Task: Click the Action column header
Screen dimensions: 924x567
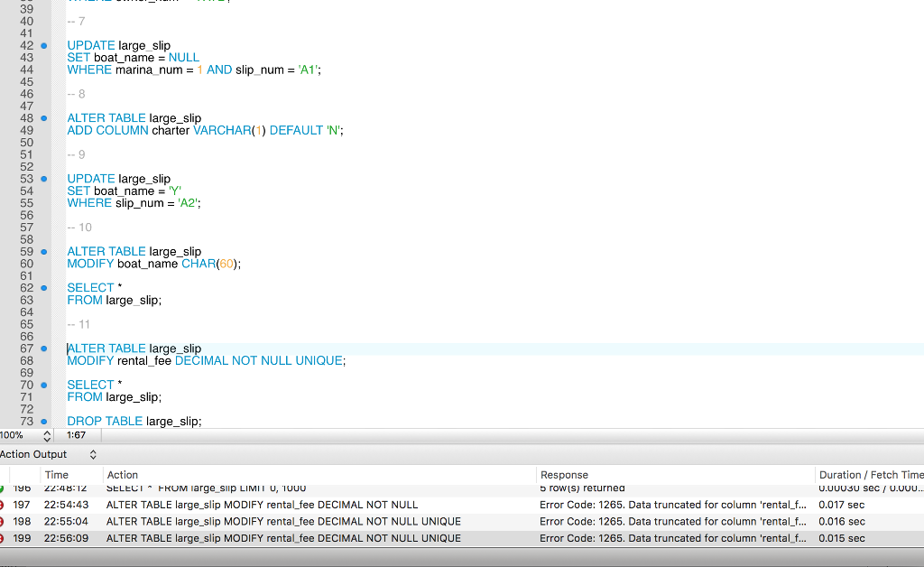Action: 123,475
